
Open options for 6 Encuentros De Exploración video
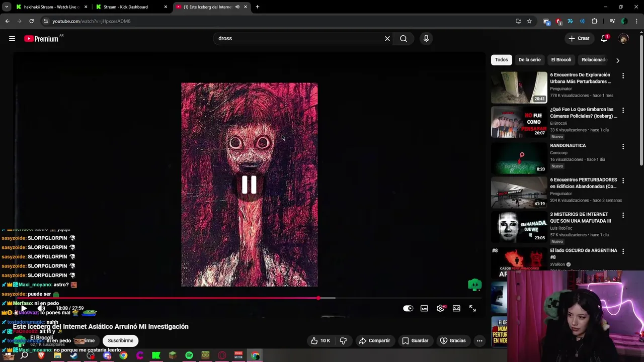[623, 76]
